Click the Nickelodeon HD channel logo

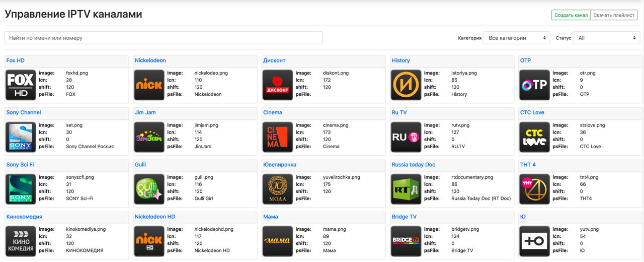[x=149, y=242]
